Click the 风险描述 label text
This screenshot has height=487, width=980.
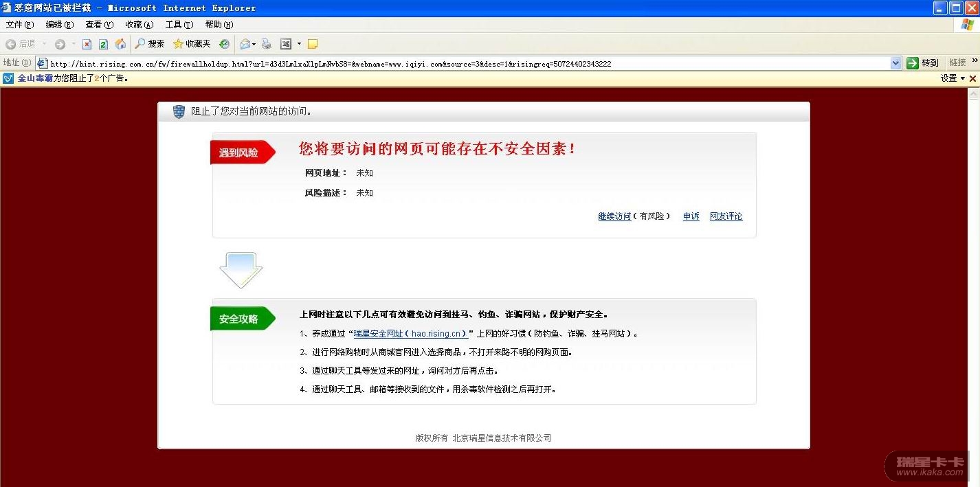point(326,193)
